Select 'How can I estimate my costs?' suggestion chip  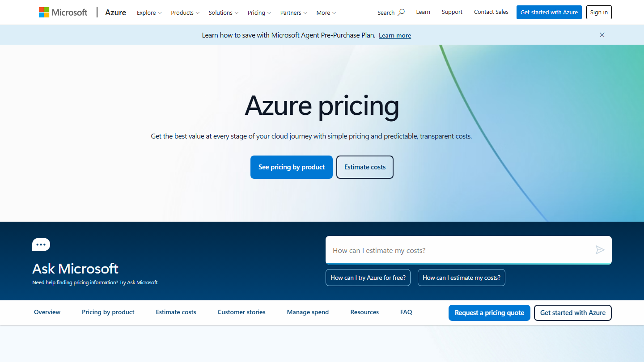pyautogui.click(x=462, y=278)
